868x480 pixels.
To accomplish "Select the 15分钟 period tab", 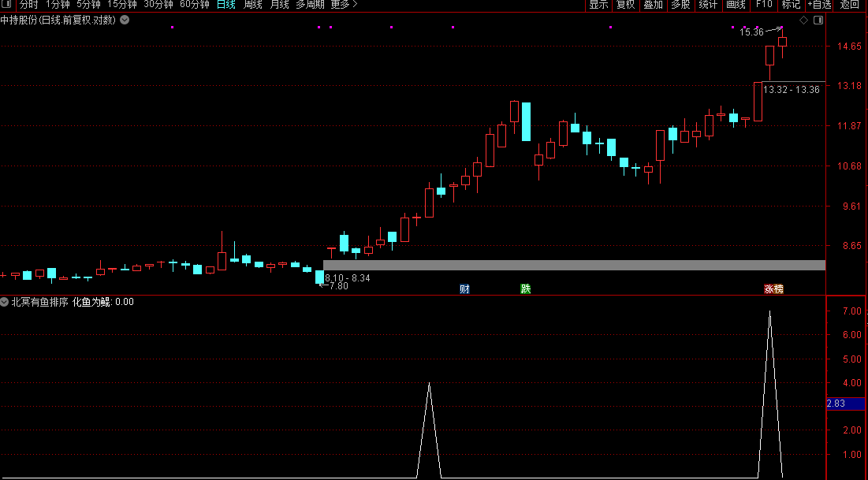I will click(121, 5).
